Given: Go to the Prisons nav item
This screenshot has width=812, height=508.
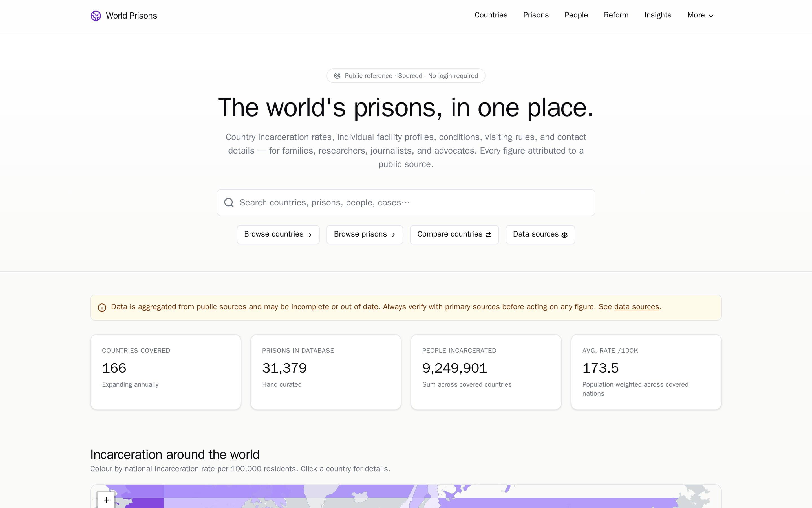Looking at the screenshot, I should [536, 15].
